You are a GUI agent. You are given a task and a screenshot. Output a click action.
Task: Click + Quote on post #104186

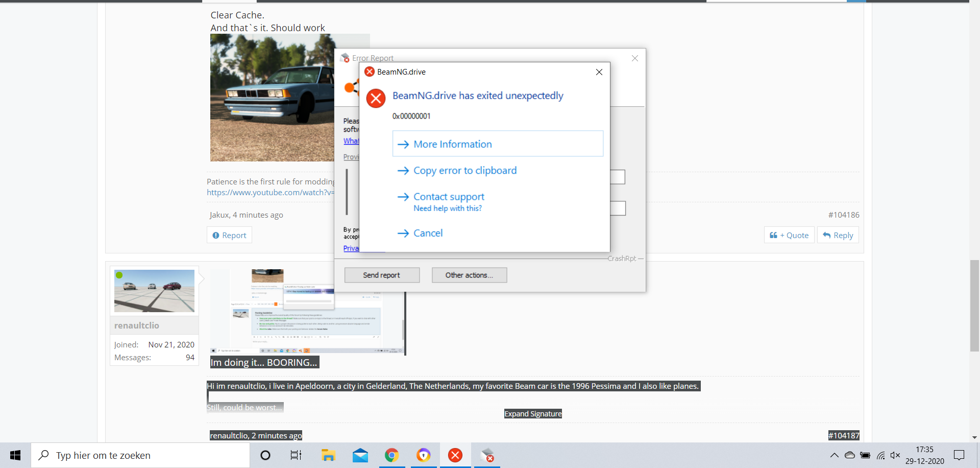coord(789,235)
